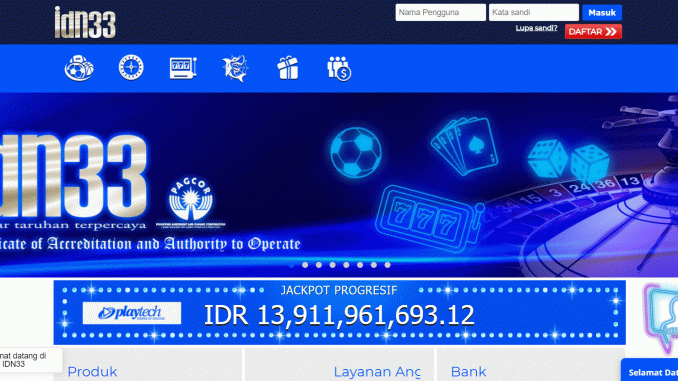
Task: Open the Selamat Datang chat widget
Action: tap(649, 370)
